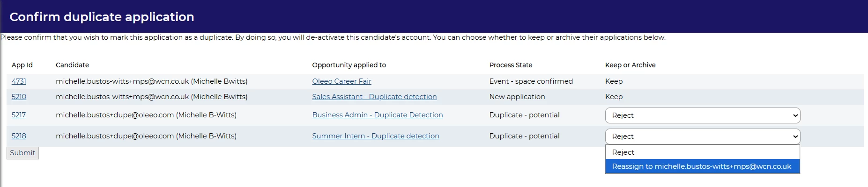The image size is (868, 187).
Task: Open Business Admin - Duplicate Detection link
Action: 377,115
